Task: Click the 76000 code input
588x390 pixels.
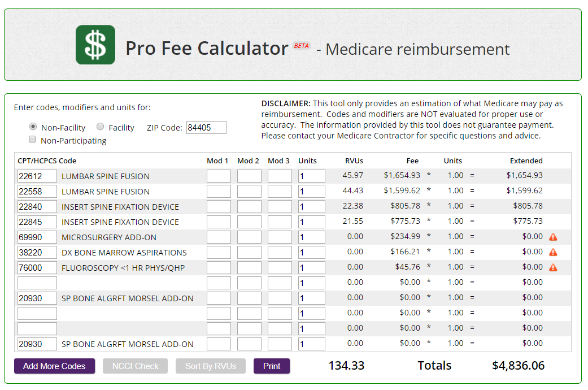Action: tap(37, 268)
